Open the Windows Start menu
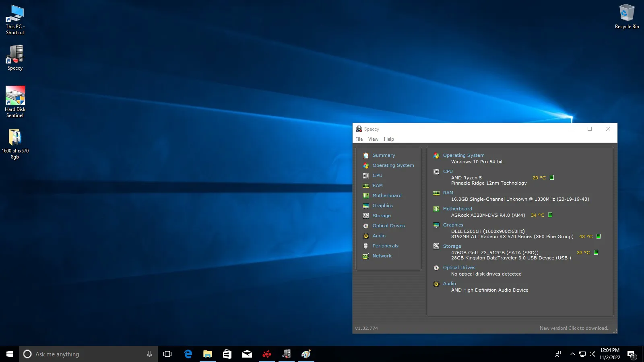This screenshot has height=362, width=644. point(10,354)
